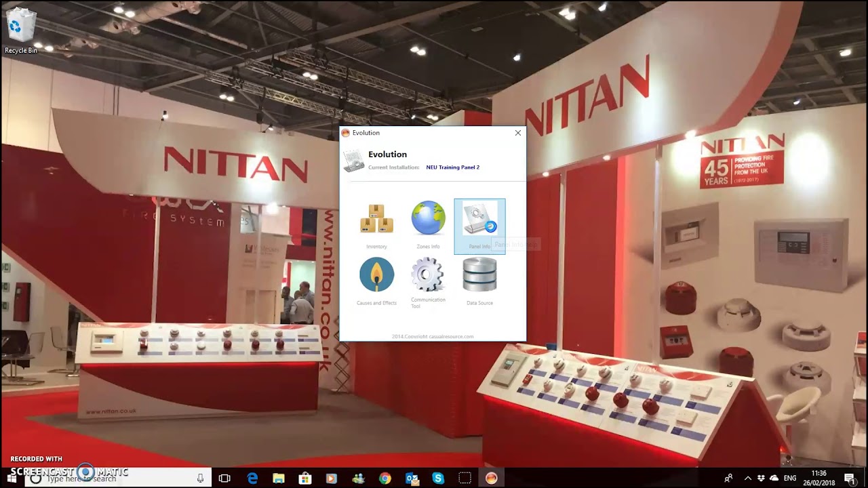Show hidden system tray icons

[x=748, y=478]
